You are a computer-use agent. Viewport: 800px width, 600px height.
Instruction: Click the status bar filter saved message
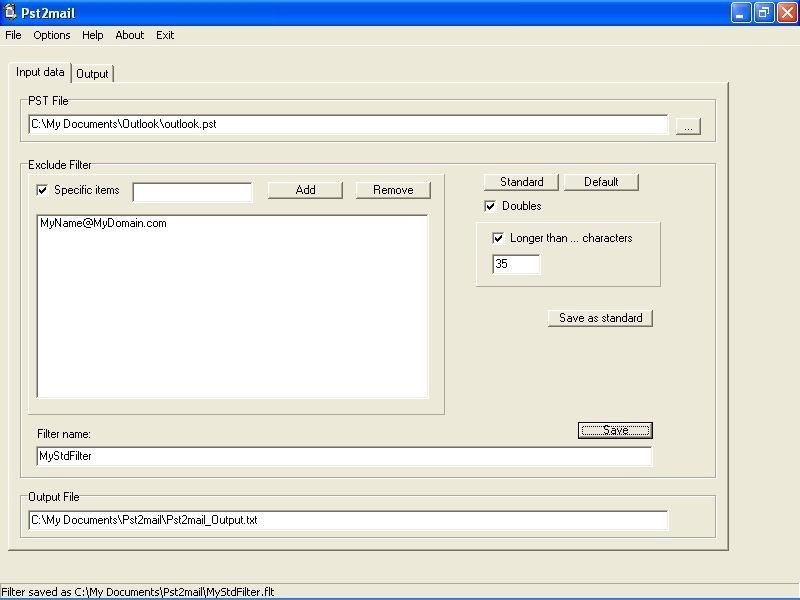click(x=138, y=592)
